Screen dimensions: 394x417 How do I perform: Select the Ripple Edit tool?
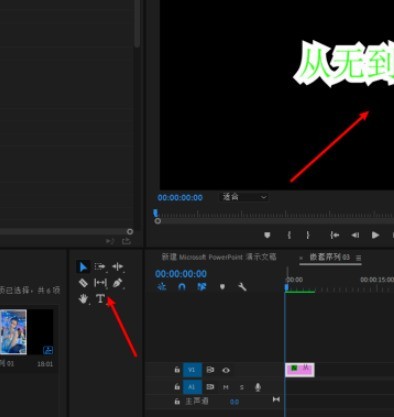coord(118,266)
